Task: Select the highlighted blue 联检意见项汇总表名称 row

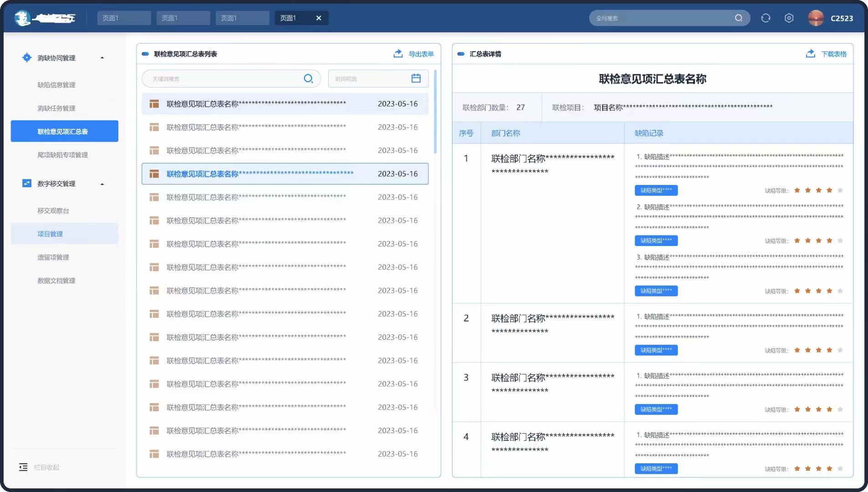Action: [x=285, y=174]
